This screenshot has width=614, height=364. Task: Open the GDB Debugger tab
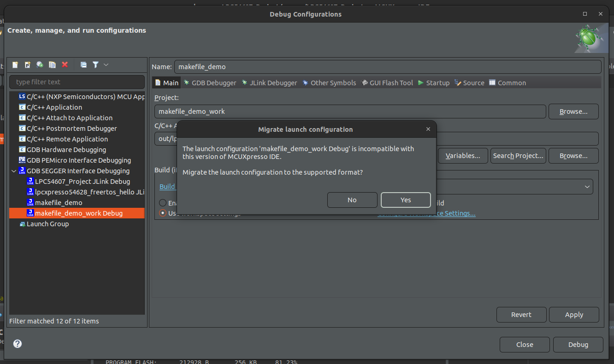[210, 83]
